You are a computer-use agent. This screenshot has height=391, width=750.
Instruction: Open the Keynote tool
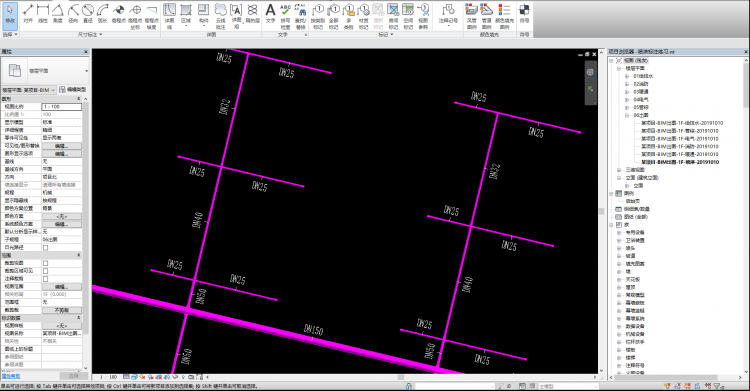448,14
